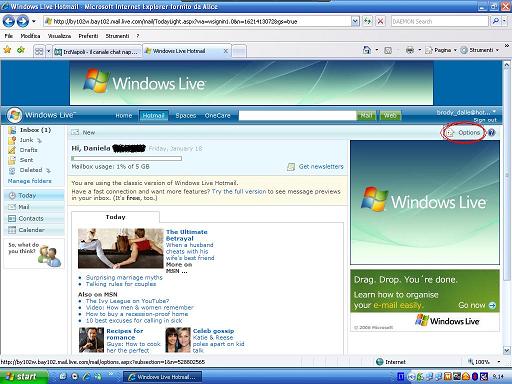This screenshot has height=384, width=512.
Task: Click the green refresh page icon
Action: click(367, 22)
